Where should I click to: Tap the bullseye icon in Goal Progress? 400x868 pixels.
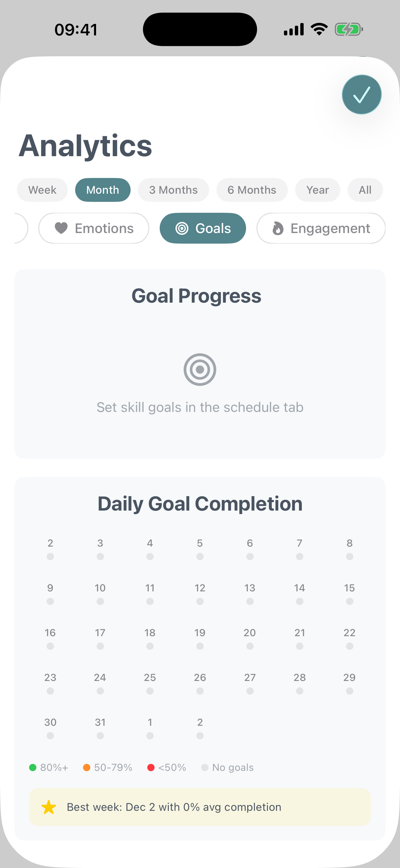click(200, 369)
